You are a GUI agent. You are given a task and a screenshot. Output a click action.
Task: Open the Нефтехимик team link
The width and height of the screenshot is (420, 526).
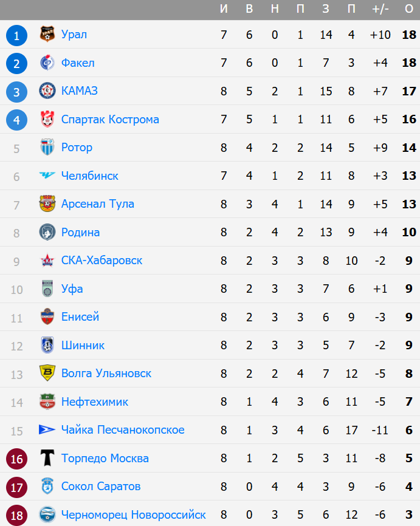[x=94, y=402]
